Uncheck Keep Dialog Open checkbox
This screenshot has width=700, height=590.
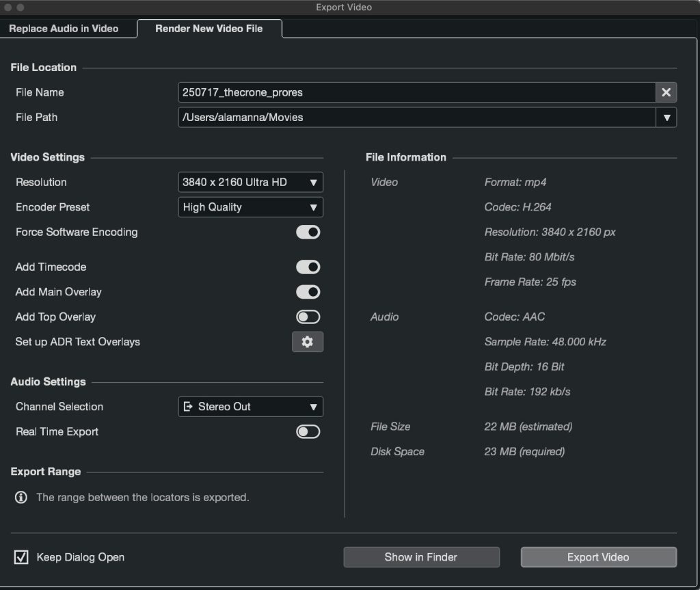click(x=21, y=557)
